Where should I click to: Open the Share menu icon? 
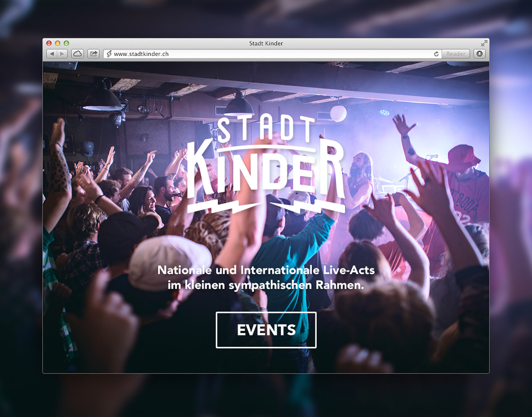(94, 54)
